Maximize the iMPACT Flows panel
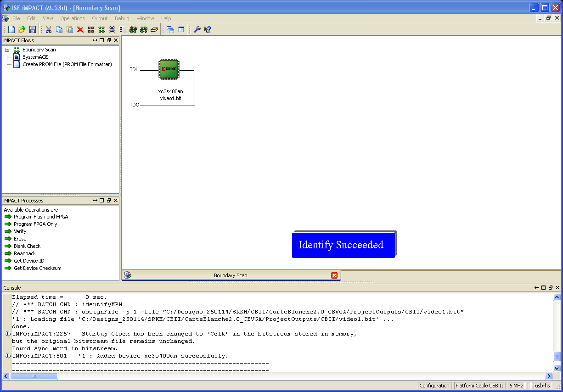Screen dimensions: 563x392 click(x=102, y=40)
